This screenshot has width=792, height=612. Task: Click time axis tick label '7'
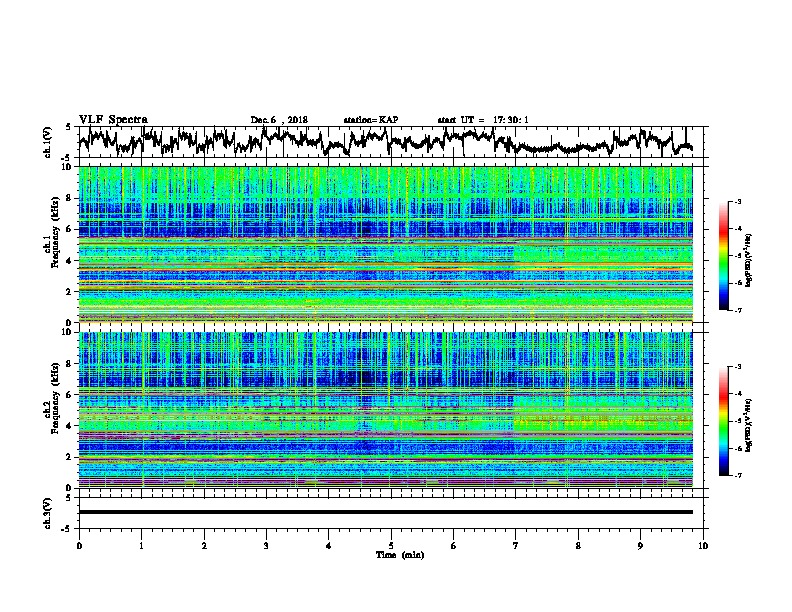(516, 546)
